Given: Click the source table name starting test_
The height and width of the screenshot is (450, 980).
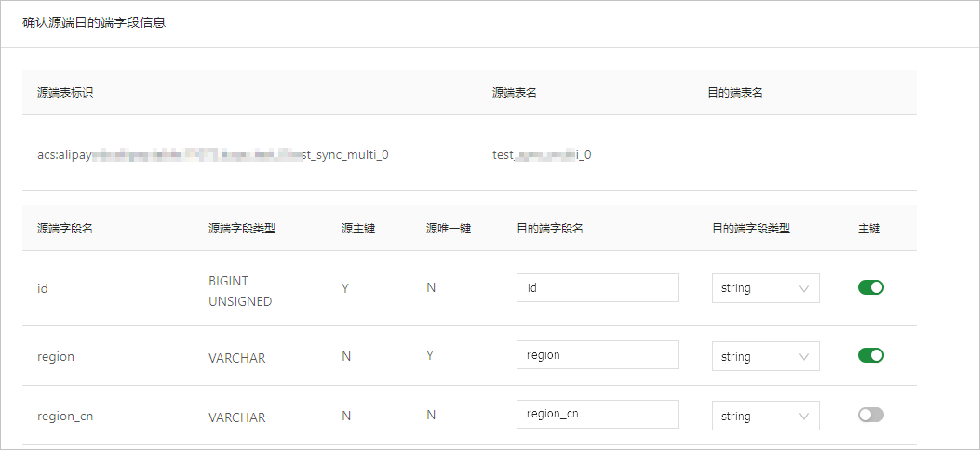Looking at the screenshot, I should (542, 154).
